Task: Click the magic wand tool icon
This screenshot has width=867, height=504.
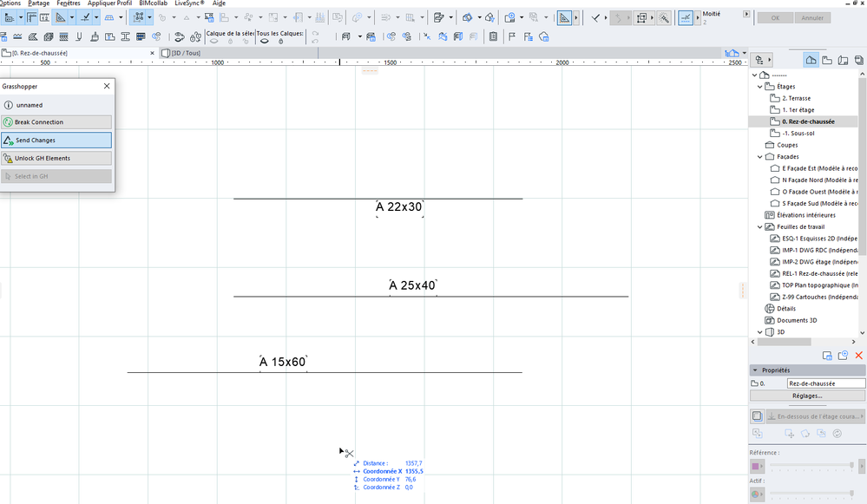Action: pyautogui.click(x=664, y=18)
